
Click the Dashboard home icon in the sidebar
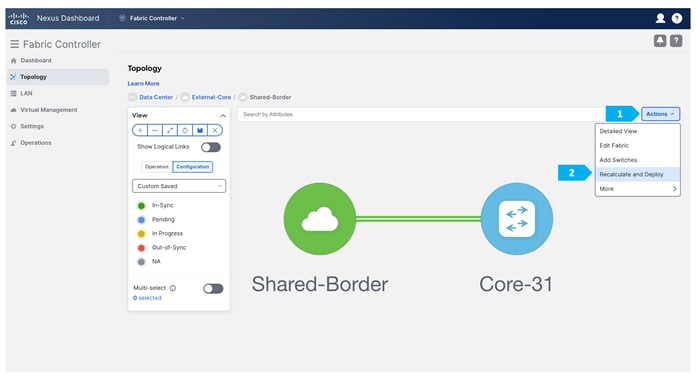coord(13,60)
